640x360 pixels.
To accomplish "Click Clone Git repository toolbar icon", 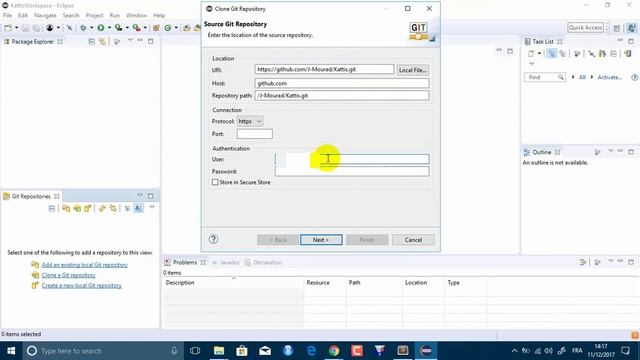I will coord(77,209).
